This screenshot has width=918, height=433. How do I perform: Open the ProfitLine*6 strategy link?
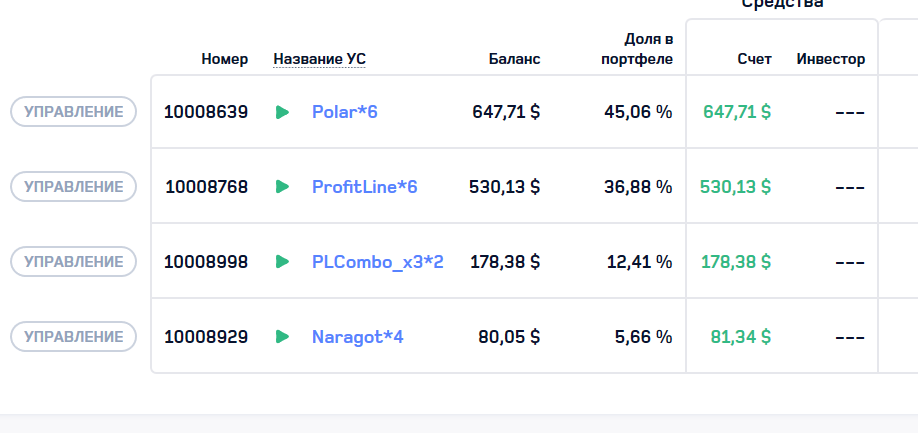[364, 187]
